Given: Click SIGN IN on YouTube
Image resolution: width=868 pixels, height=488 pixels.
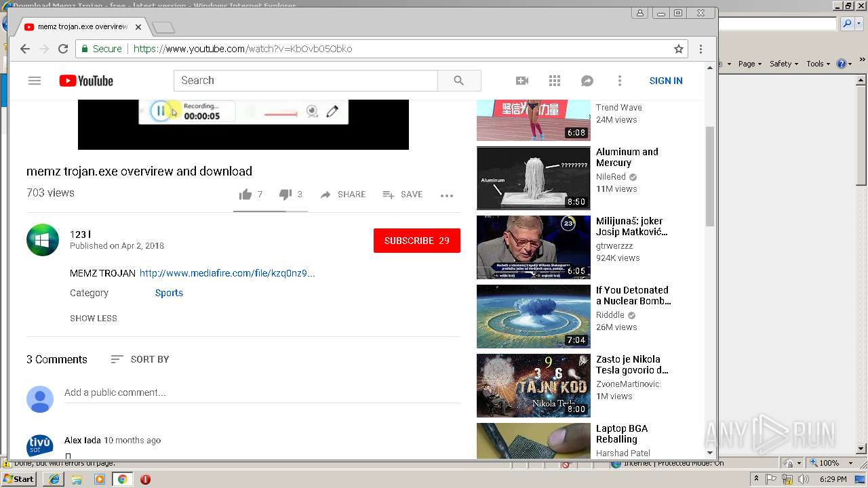Looking at the screenshot, I should coord(666,81).
